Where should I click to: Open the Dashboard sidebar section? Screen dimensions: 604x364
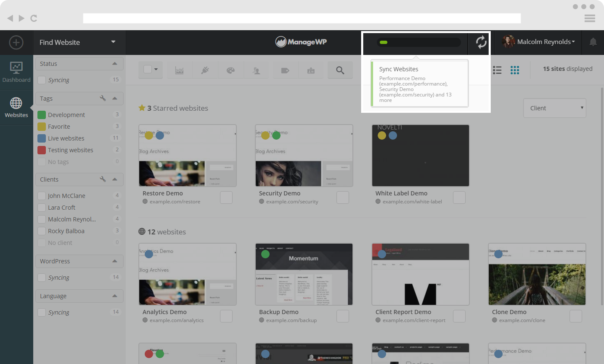click(x=16, y=72)
